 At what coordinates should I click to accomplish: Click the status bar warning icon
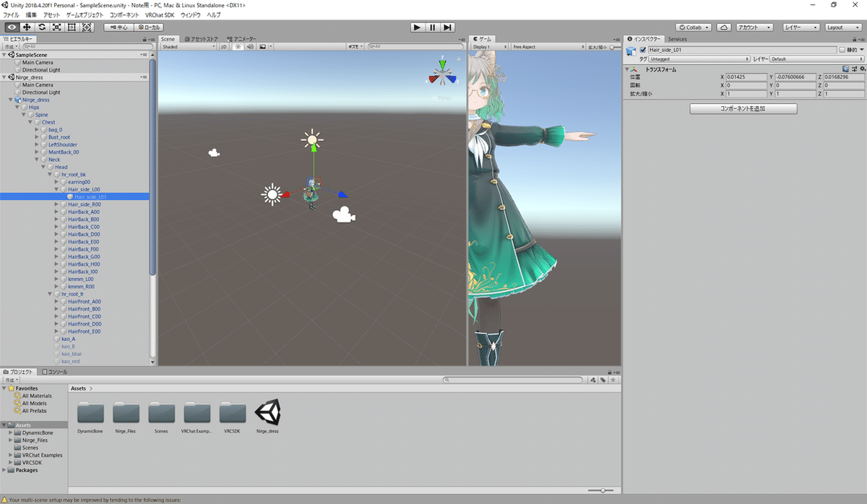[4, 499]
